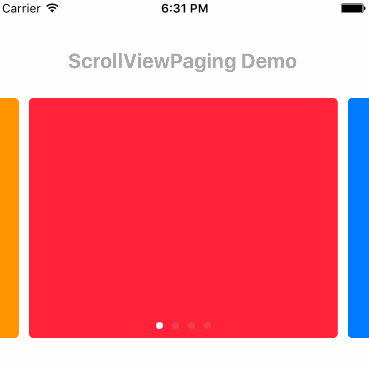Tap blank space between title and red card
Screen dimensions: 369x371
pyautogui.click(x=184, y=85)
